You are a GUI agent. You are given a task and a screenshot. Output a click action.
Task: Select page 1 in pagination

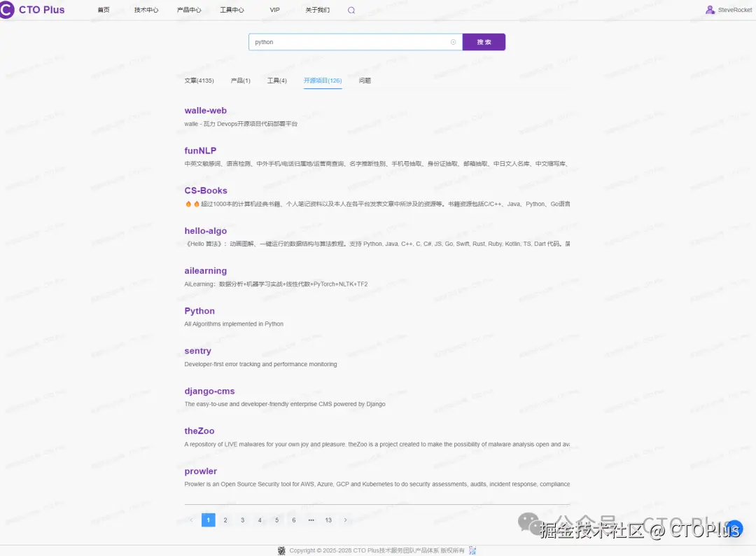click(209, 520)
